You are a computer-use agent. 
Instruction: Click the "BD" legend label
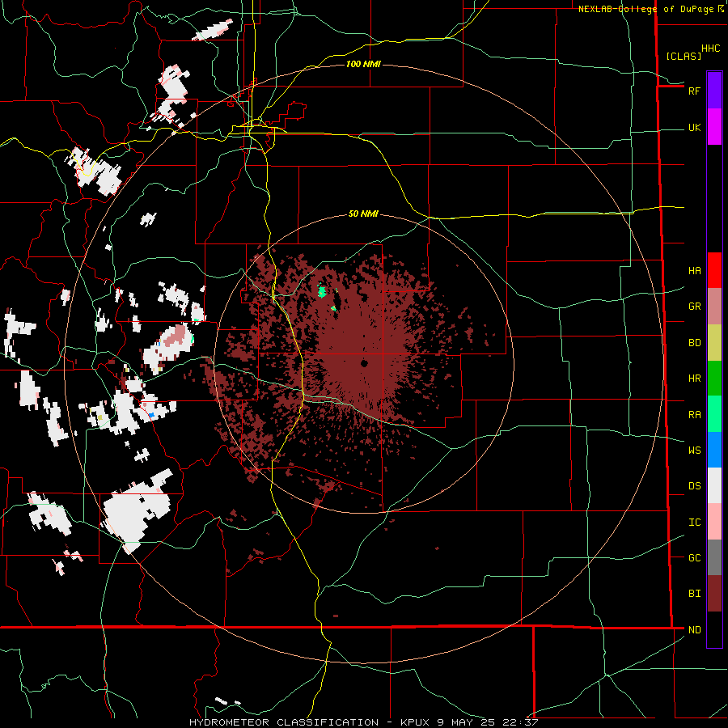pos(694,343)
